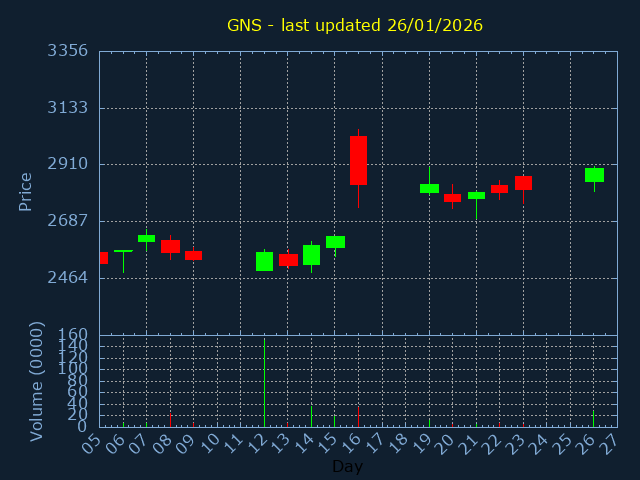The height and width of the screenshot is (480, 640).
Task: Select the green candlestick on day 14
Action: point(311,255)
